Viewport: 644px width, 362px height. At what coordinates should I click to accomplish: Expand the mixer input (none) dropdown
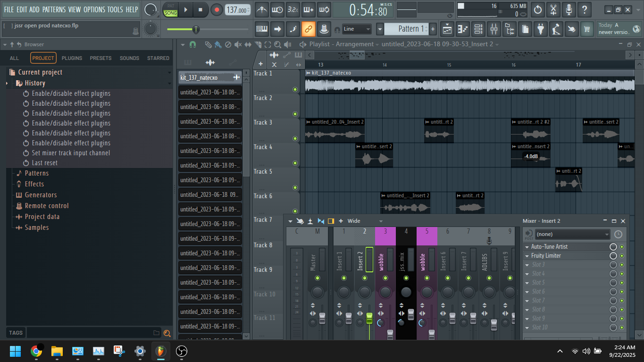(573, 234)
